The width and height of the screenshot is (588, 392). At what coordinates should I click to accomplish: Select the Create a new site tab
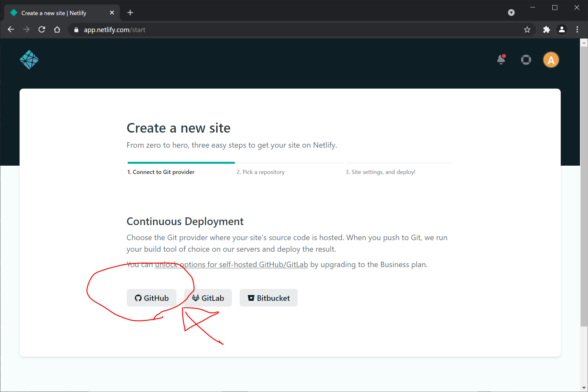[62, 13]
